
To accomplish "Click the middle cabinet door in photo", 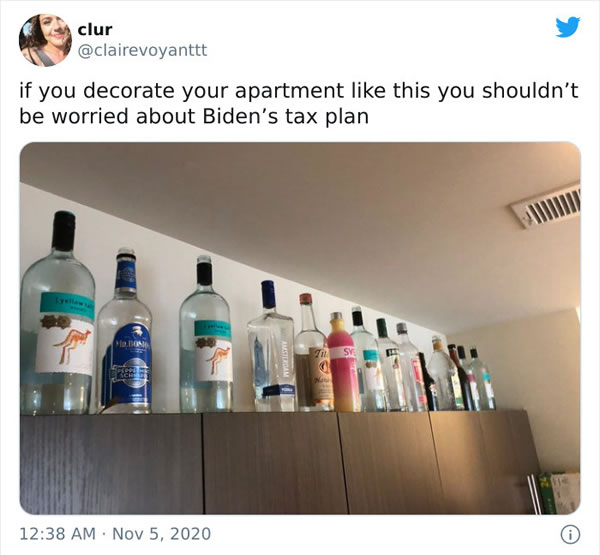I will 275,463.
